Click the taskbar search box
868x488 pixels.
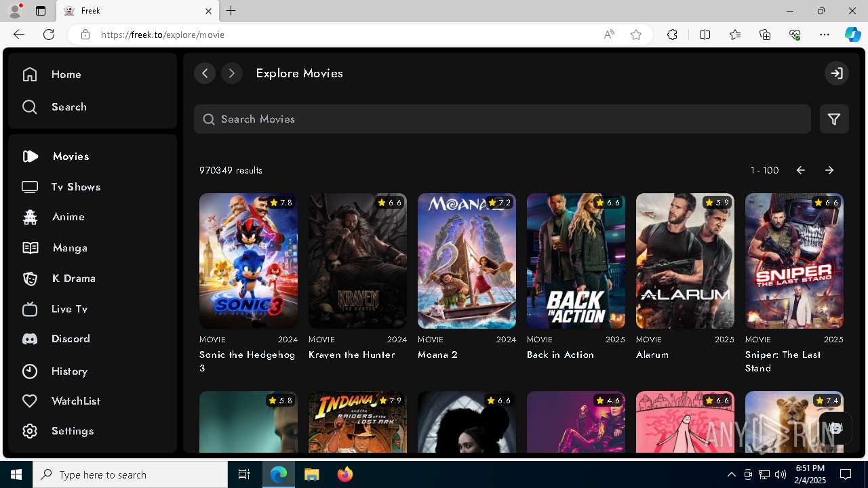130,474
